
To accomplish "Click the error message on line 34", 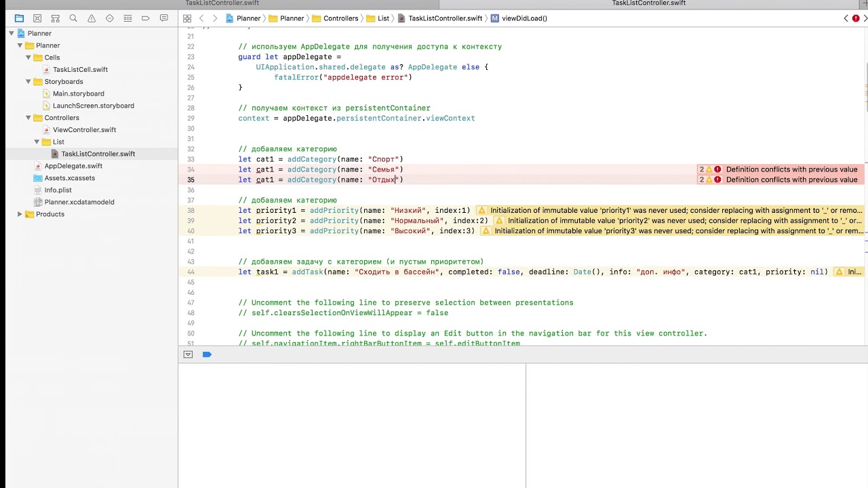I will click(791, 169).
